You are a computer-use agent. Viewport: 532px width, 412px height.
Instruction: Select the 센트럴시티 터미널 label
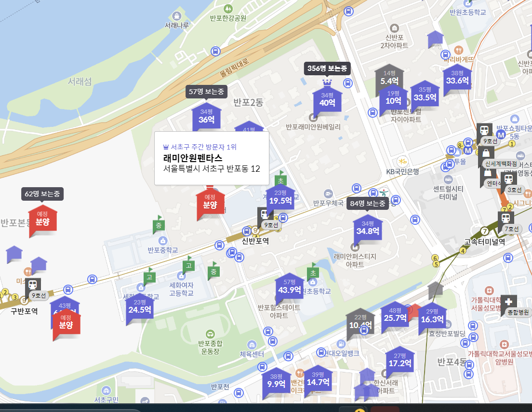point(448,192)
